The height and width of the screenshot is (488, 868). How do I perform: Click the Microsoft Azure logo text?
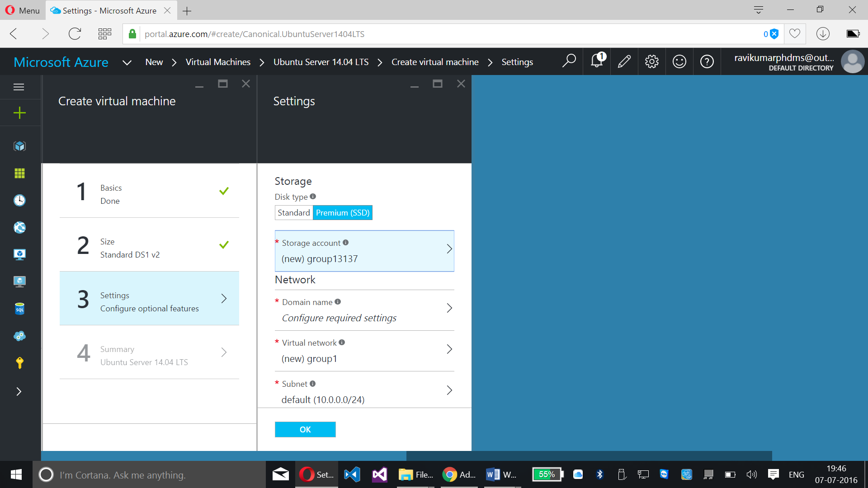pos(61,62)
